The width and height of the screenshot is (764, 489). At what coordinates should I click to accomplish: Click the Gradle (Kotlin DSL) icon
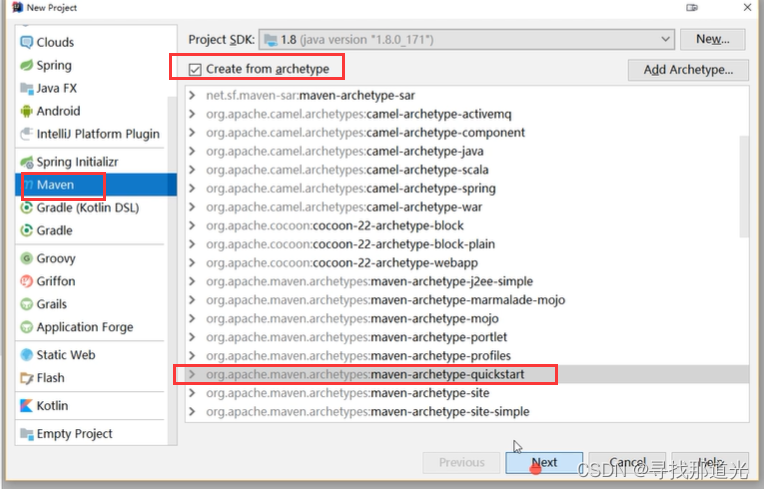tap(26, 207)
